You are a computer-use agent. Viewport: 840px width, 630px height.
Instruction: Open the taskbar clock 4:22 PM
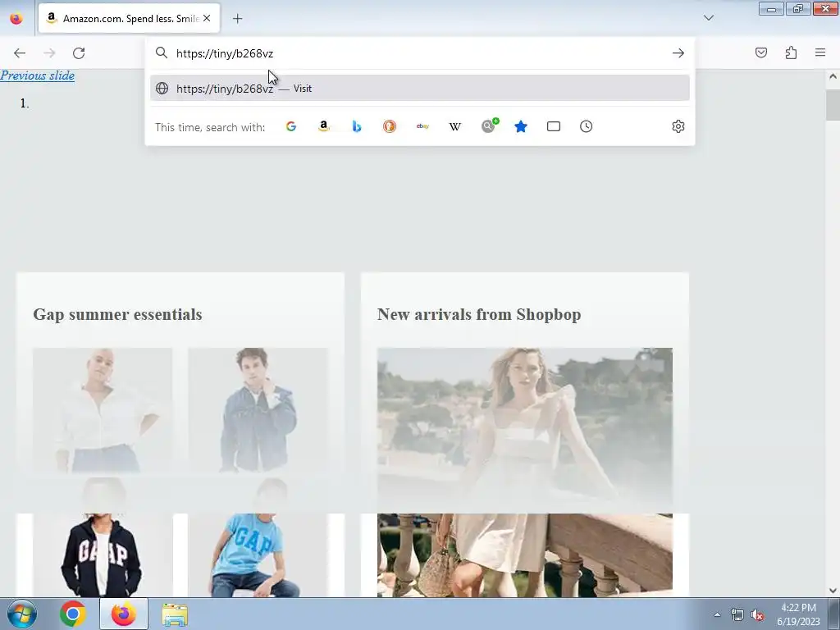[x=798, y=614]
